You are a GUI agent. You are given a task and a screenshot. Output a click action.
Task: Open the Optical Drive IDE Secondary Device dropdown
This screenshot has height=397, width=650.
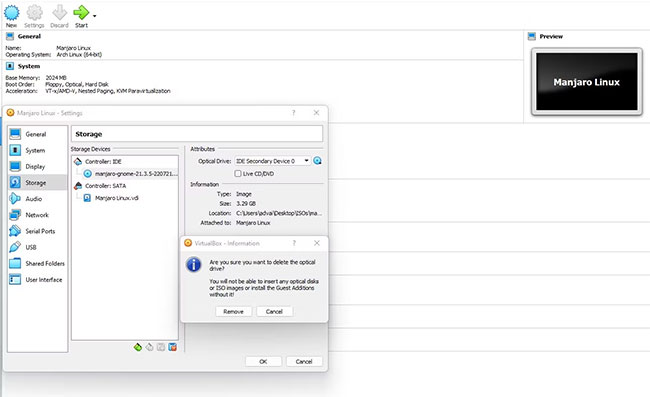pyautogui.click(x=272, y=161)
